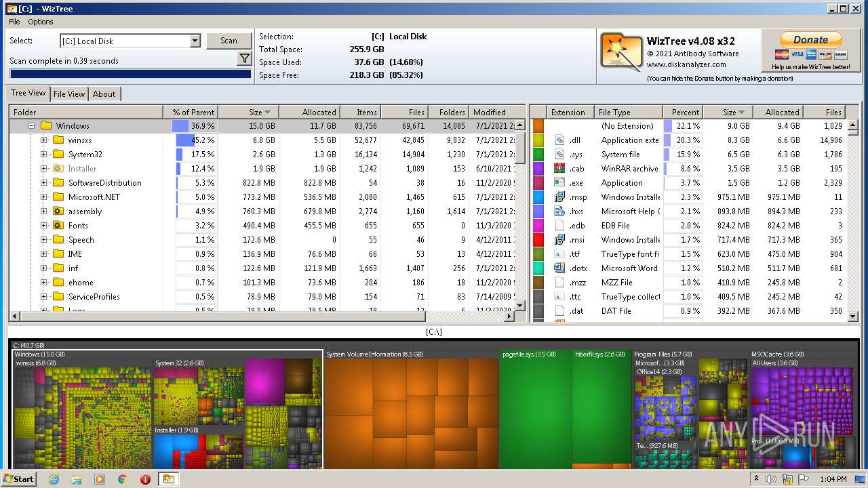The height and width of the screenshot is (488, 868).
Task: Sort by the Allocated column in folder tree
Action: [309, 113]
